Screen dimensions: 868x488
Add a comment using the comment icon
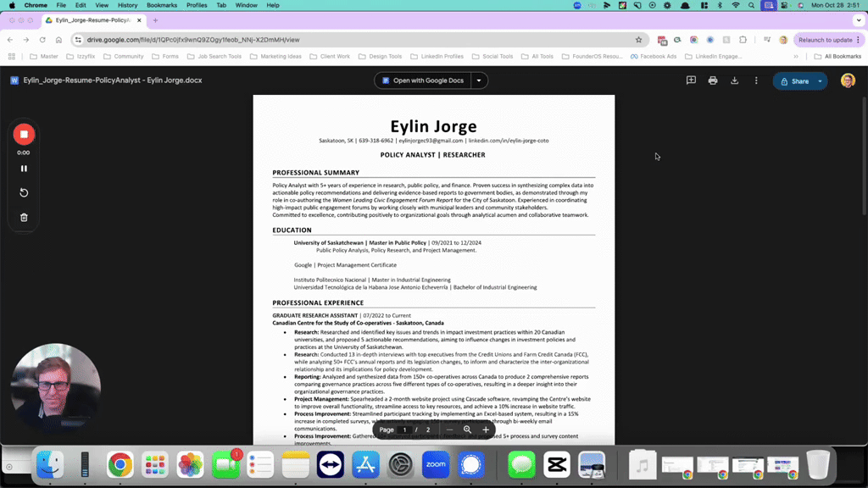pos(691,80)
